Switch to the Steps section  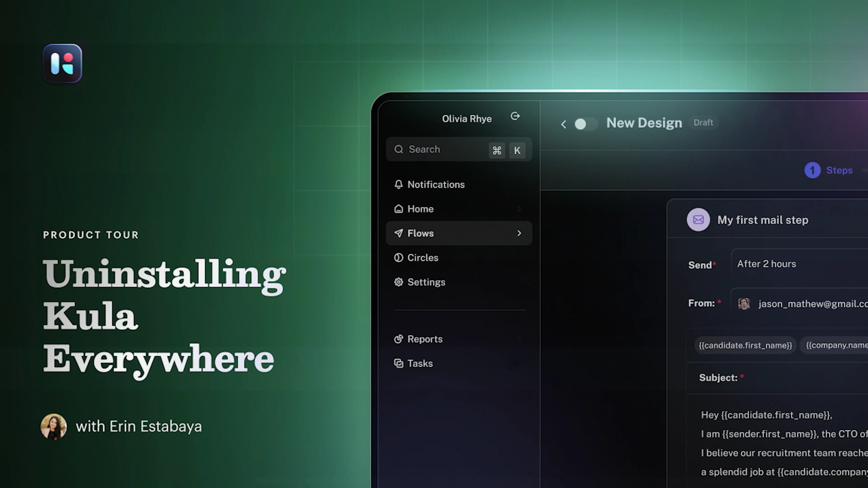point(829,170)
